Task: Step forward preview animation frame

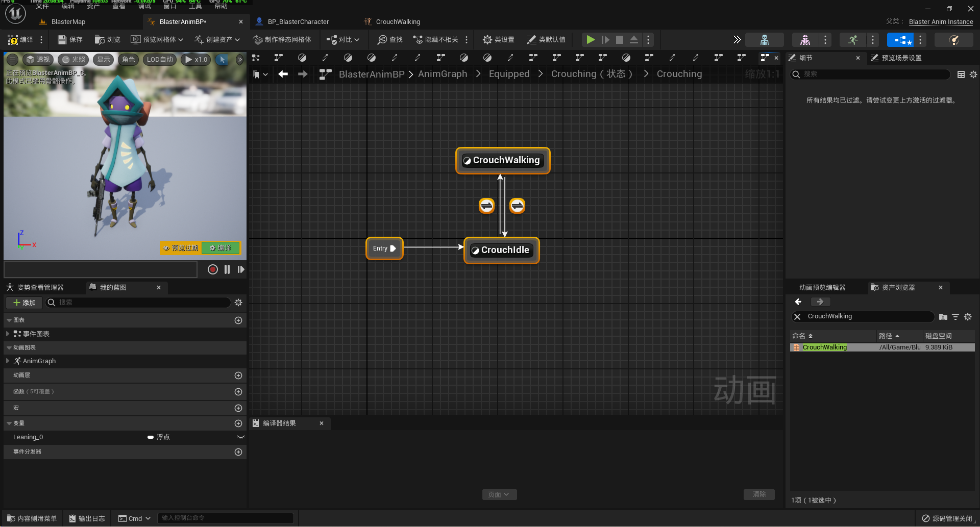Action: point(241,269)
